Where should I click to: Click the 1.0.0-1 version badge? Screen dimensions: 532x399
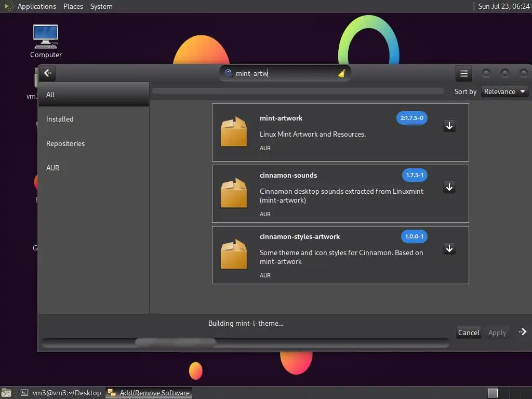pos(414,236)
